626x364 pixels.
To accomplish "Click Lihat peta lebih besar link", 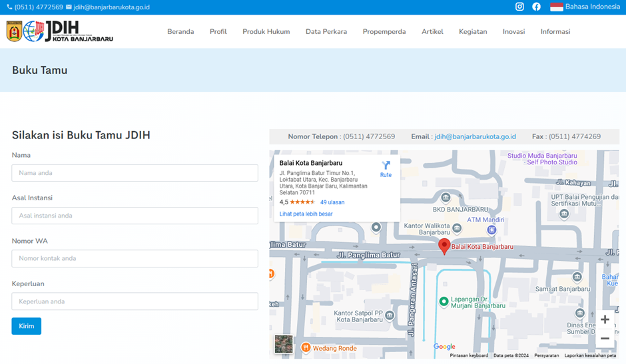I will coord(306,214).
